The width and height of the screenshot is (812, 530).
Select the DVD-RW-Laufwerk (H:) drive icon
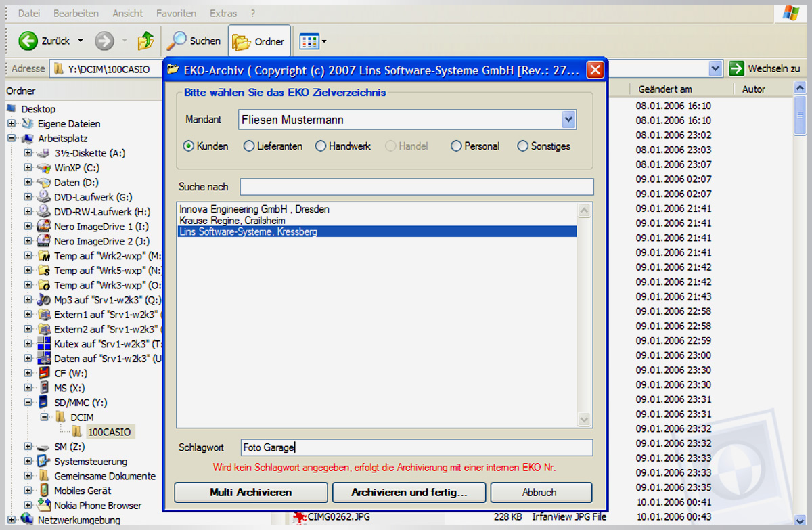(44, 212)
